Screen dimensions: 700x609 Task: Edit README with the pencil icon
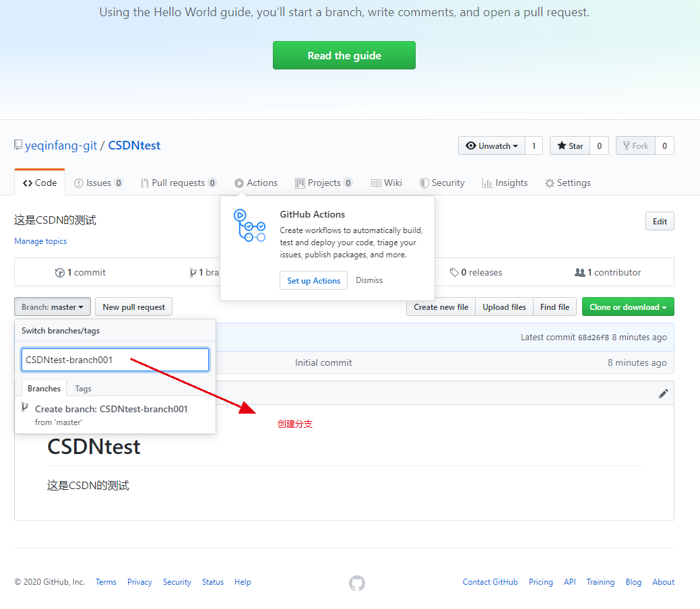pyautogui.click(x=663, y=393)
